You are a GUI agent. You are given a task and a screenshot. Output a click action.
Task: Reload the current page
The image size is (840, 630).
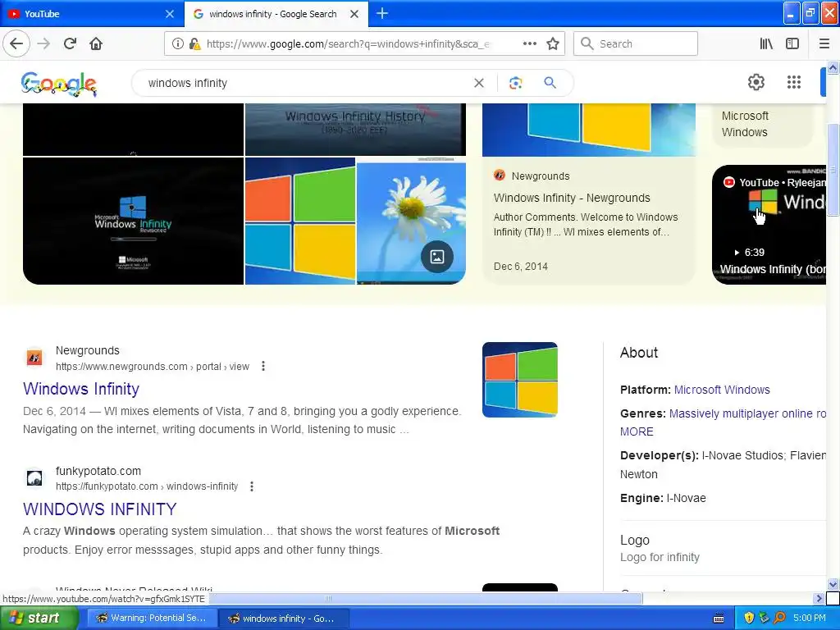tap(70, 43)
